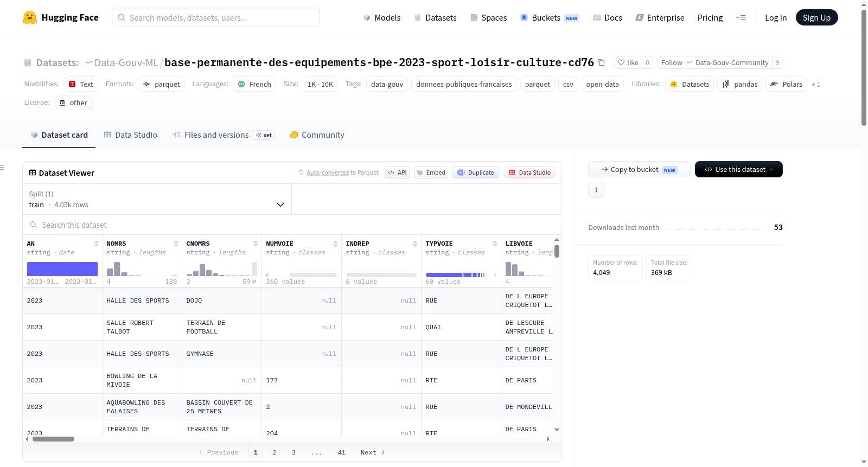Open the other license tag
This screenshot has width=868, height=467.
[x=73, y=103]
